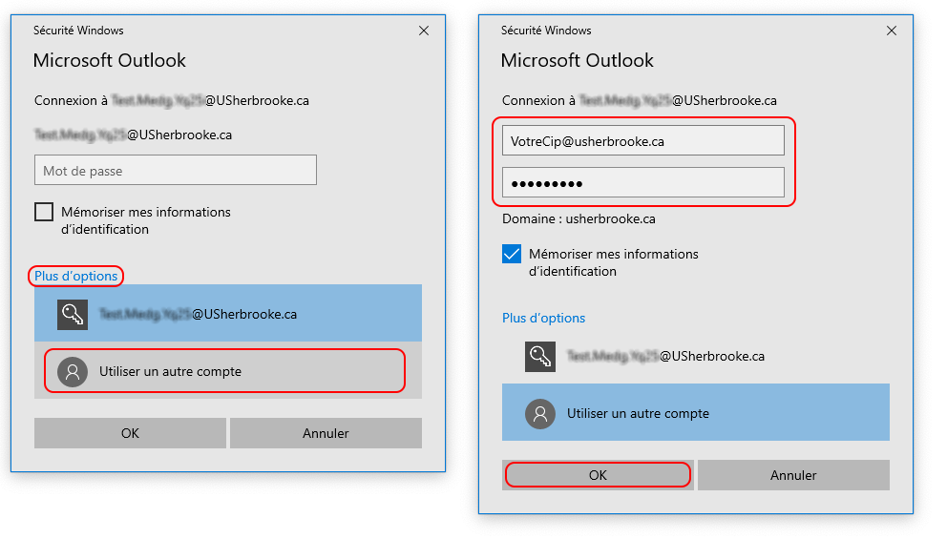The width and height of the screenshot is (947, 560).
Task: Click person icon beside left 'Utiliser un autre compte'
Action: click(73, 371)
